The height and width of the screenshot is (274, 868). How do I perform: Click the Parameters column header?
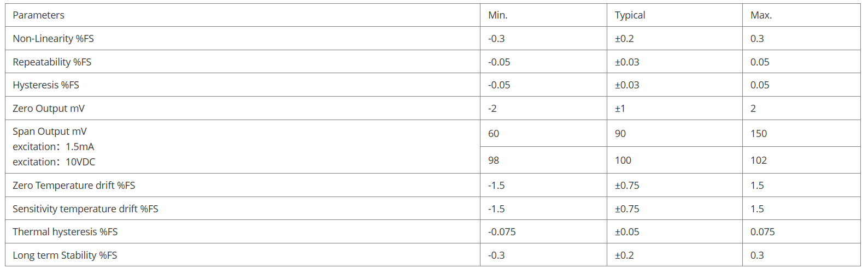(x=38, y=15)
